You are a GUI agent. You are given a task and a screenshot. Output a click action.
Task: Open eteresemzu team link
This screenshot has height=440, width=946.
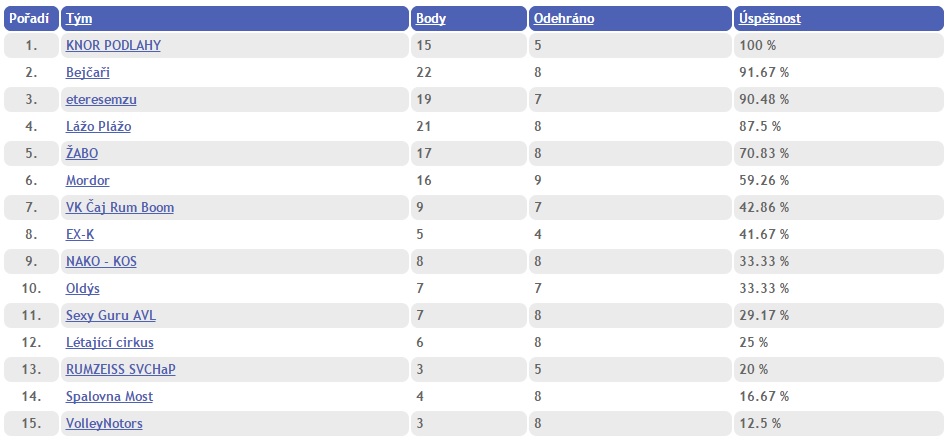(x=101, y=100)
